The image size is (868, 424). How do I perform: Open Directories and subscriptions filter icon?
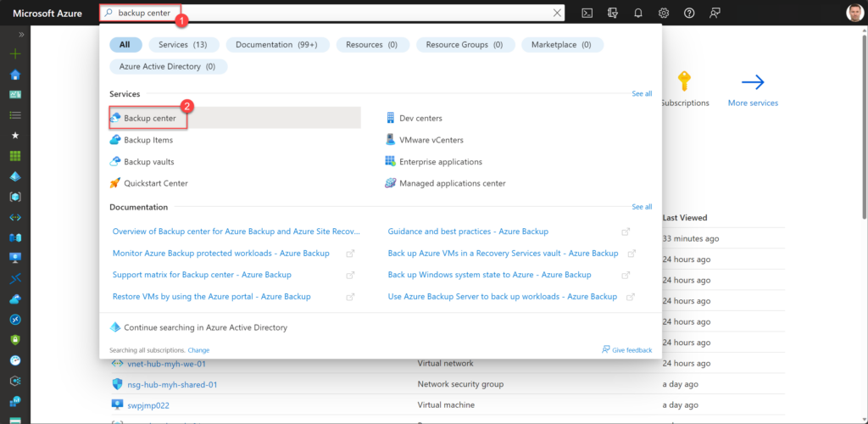(612, 13)
